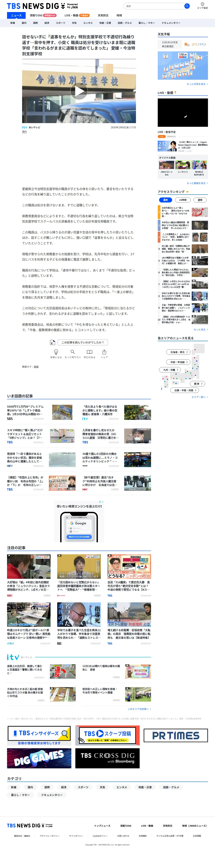Click the 国内 category link under video
215x868 pixels.
click(24, 132)
